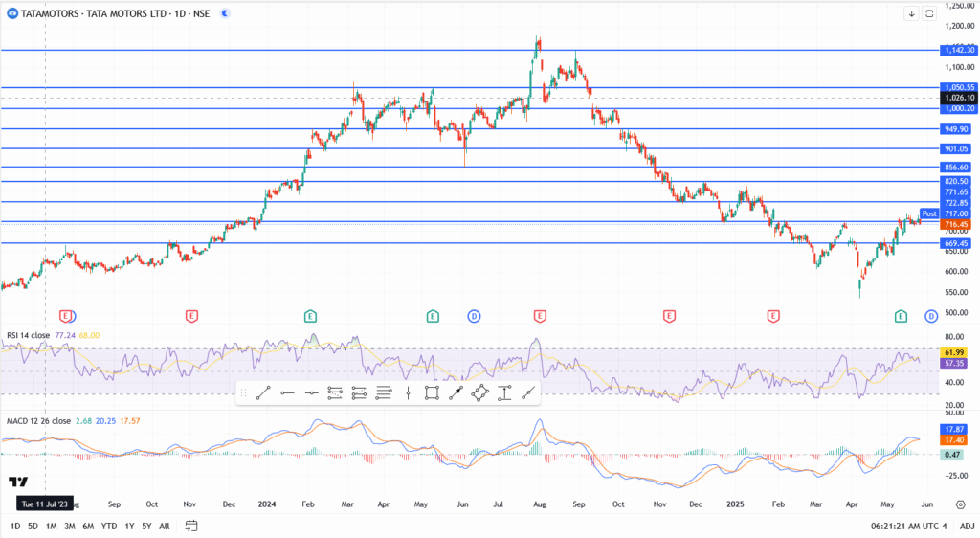This screenshot has height=538, width=980.
Task: Click the MACD 12 26 close indicator legend
Action: [x=38, y=421]
